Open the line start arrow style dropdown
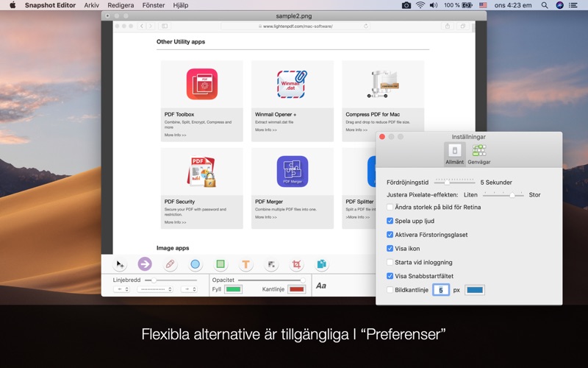Viewport: 588px width, 368px height. (x=121, y=289)
